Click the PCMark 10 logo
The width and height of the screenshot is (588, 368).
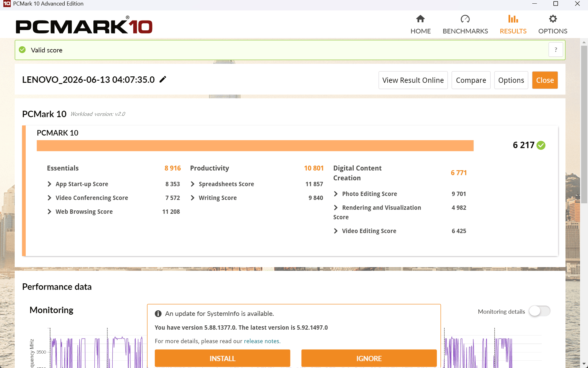click(84, 25)
